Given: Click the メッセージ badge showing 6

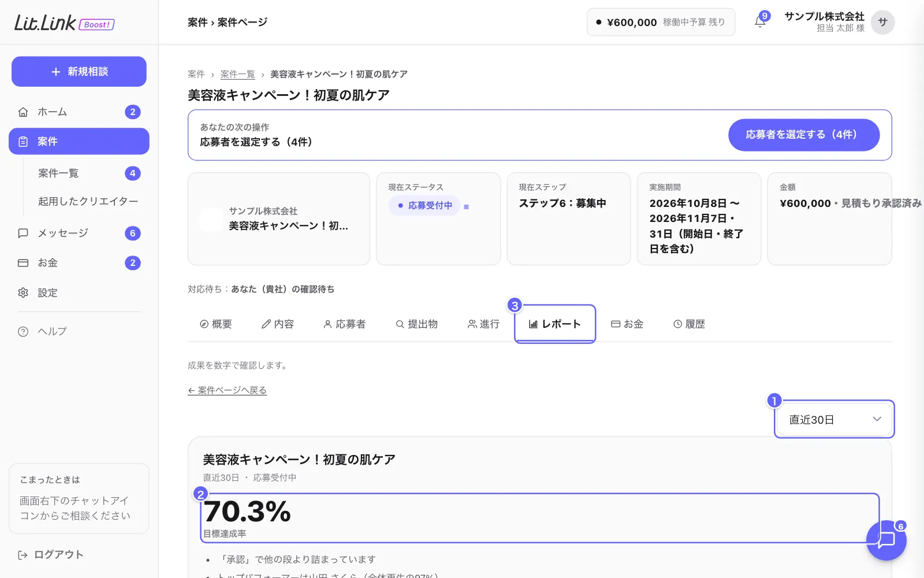Looking at the screenshot, I should point(133,234).
